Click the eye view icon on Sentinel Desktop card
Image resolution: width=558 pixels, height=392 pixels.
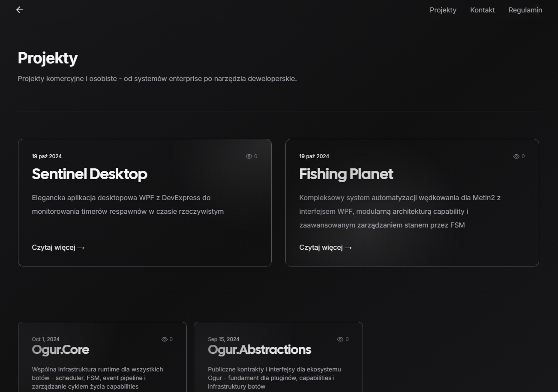pos(249,156)
